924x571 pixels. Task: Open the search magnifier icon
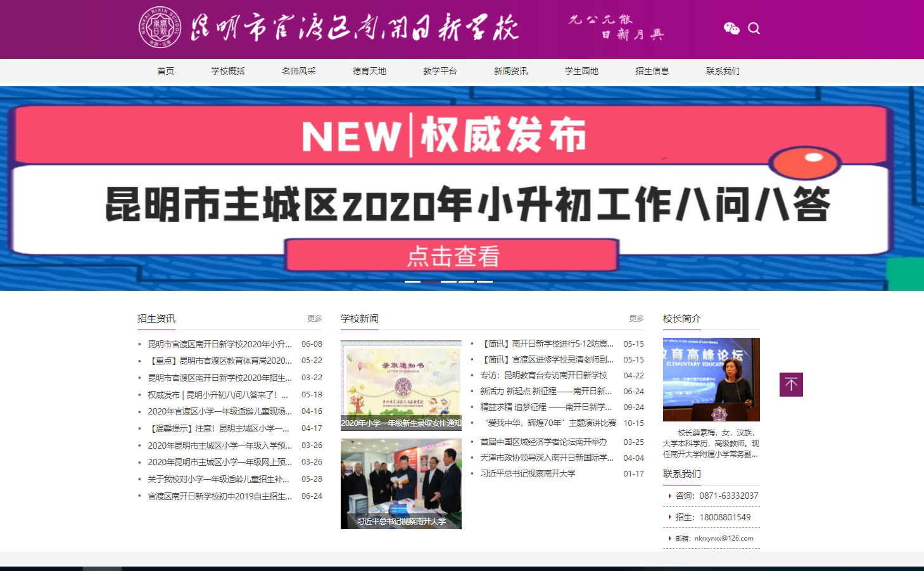pos(754,29)
